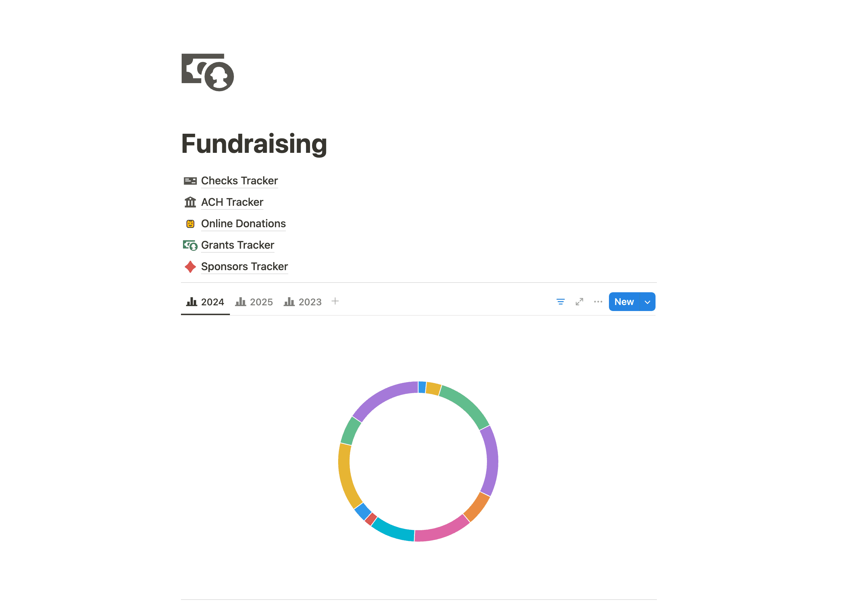The height and width of the screenshot is (612, 868).
Task: Expand the chart view to full screen
Action: 579,302
